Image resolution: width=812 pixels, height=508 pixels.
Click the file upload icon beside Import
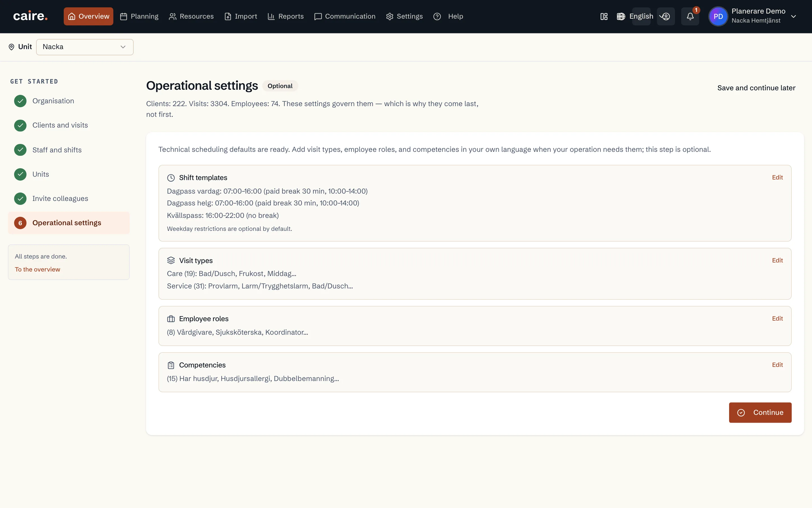click(x=228, y=16)
